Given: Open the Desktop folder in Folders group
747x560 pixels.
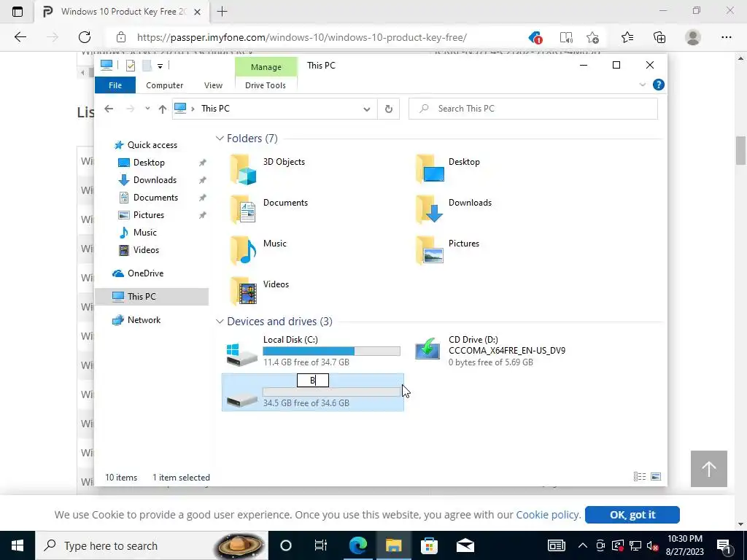Looking at the screenshot, I should tap(447, 168).
